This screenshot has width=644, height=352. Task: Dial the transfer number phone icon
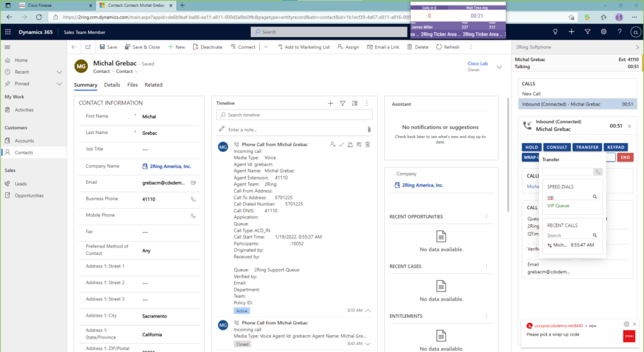point(598,172)
